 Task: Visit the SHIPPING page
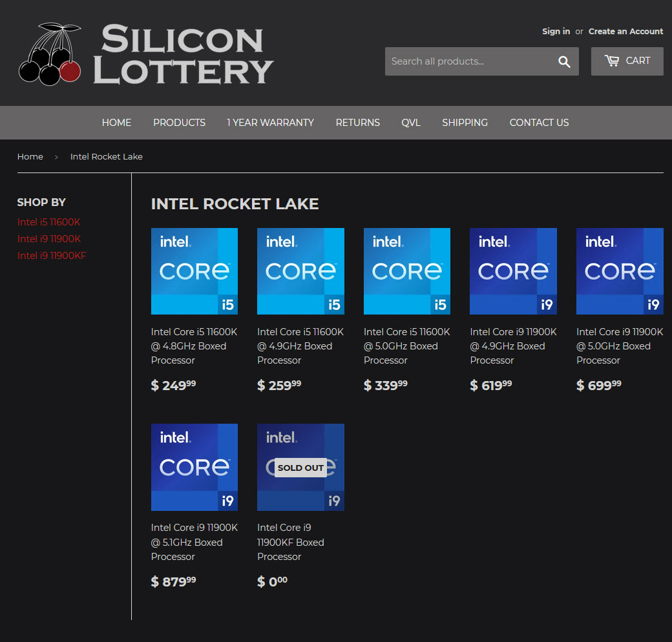(465, 122)
